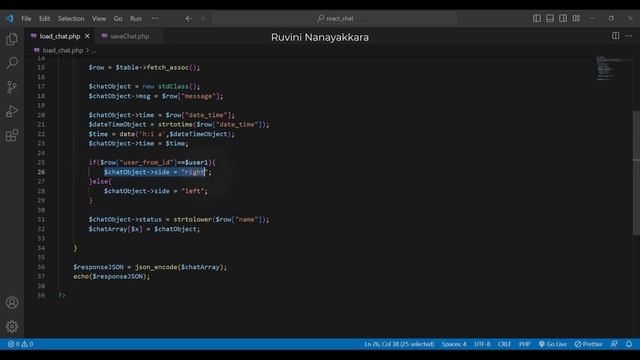Click the new stdClass line 17
The height and width of the screenshot is (360, 640).
[x=144, y=87]
